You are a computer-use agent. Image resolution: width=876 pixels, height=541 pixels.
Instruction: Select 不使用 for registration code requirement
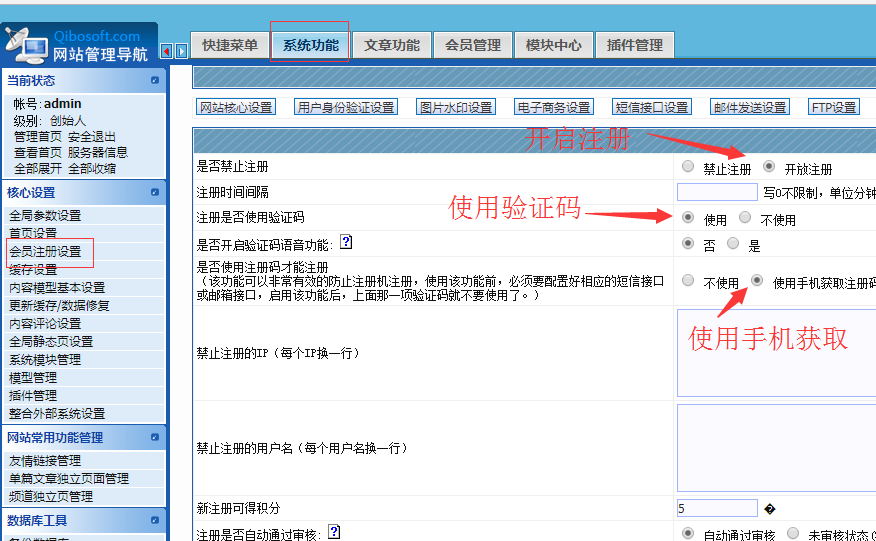click(688, 281)
